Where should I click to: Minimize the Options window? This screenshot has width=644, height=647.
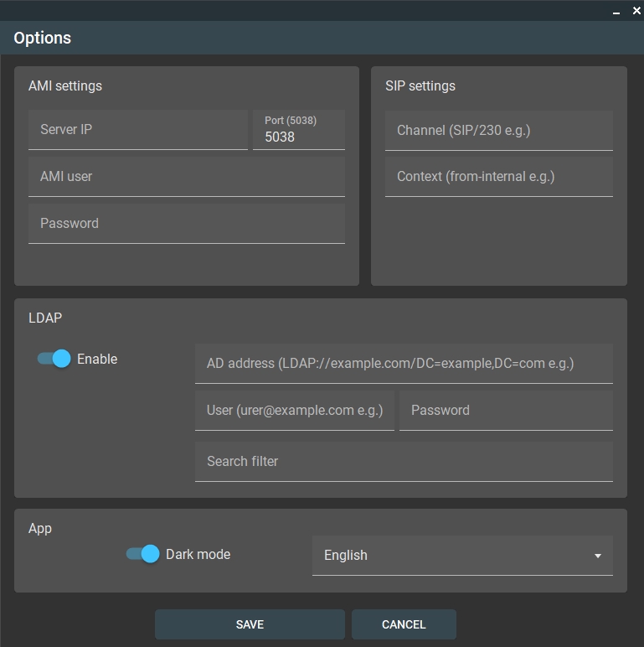[616, 11]
